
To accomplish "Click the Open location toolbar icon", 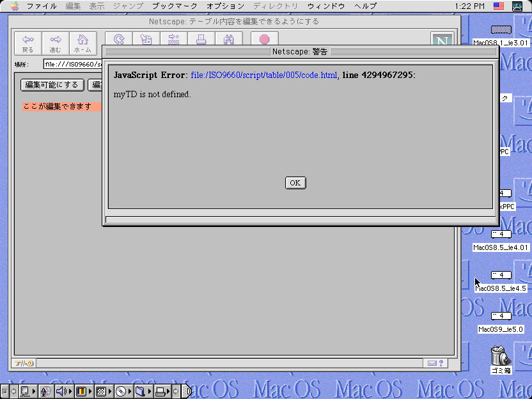I will click(174, 38).
